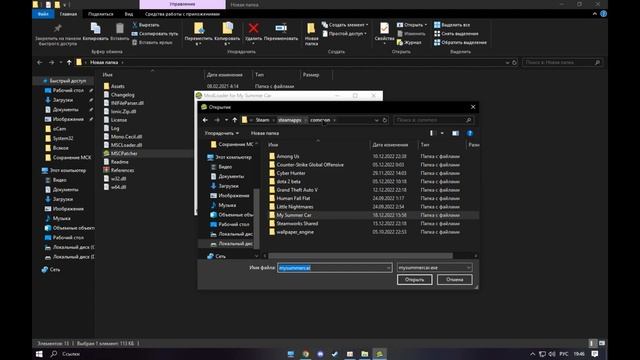Image resolution: width=640 pixels, height=360 pixels.
Task: Select the My Summer Car folder
Action: 294,215
